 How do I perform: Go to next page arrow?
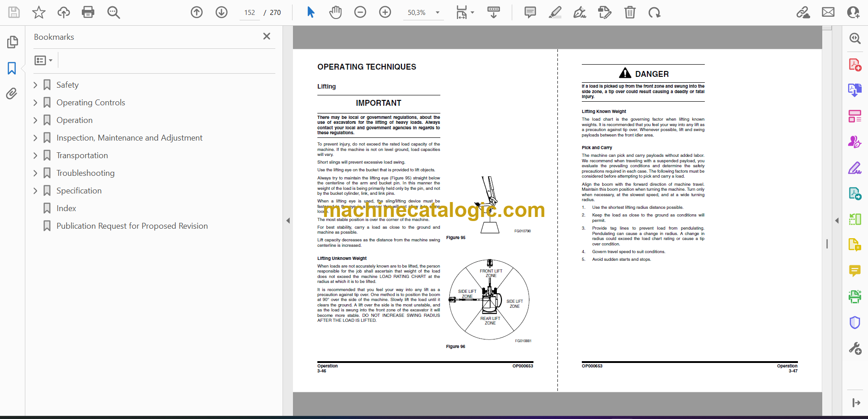coord(222,12)
